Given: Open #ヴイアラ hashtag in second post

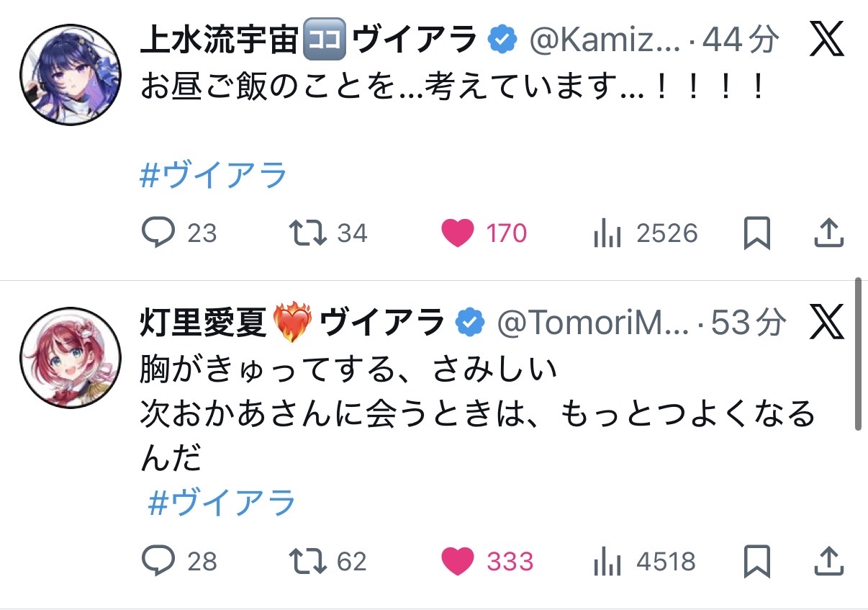Looking at the screenshot, I should point(222,503).
